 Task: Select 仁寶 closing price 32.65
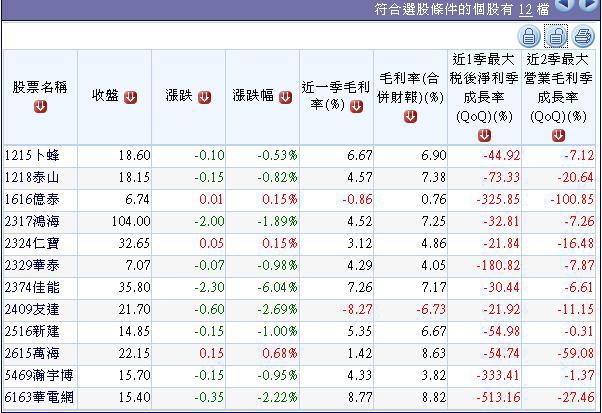pos(134,243)
